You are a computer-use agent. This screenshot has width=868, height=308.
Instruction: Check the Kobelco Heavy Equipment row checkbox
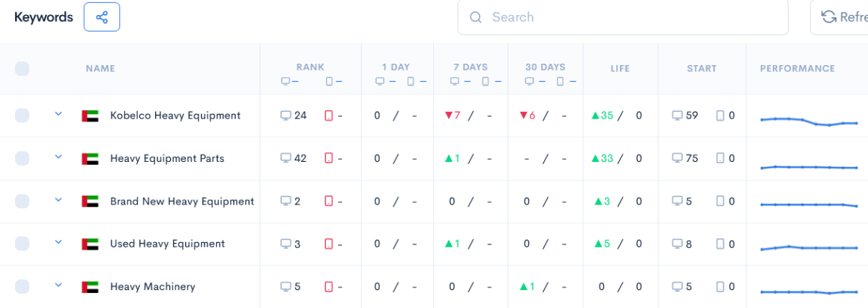(x=22, y=115)
